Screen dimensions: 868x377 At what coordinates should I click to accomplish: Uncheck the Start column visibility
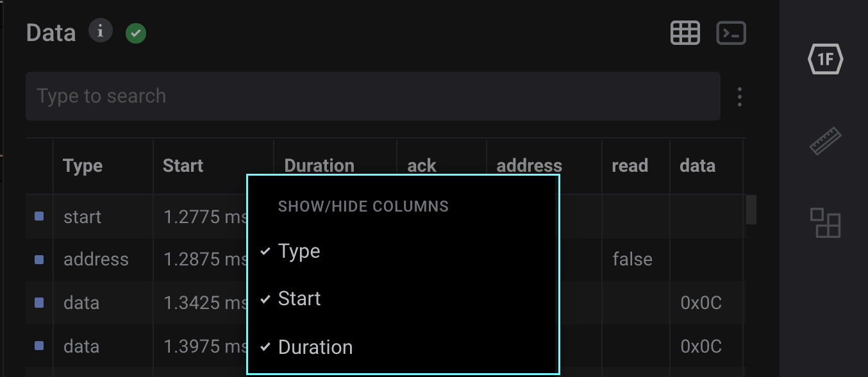pos(299,298)
